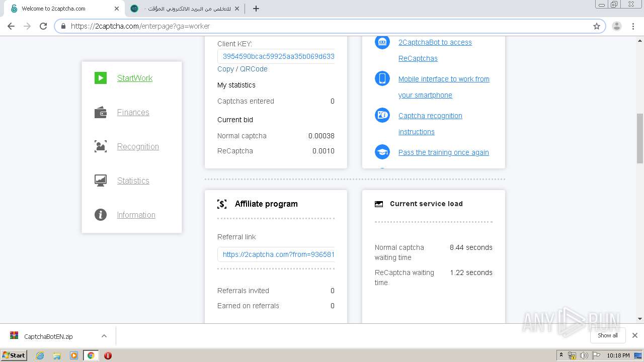The width and height of the screenshot is (644, 362).
Task: Open File Explorer from taskbar
Action: 57,355
